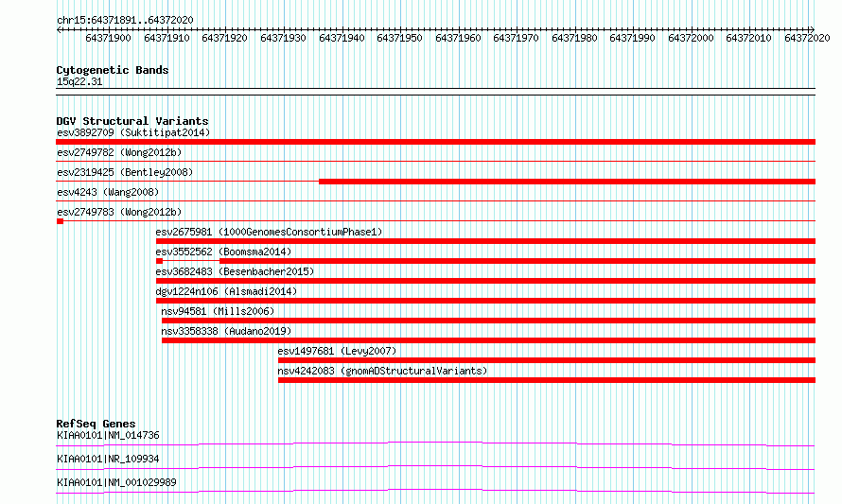Click ruler position 64371910
The image size is (842, 504).
click(x=167, y=38)
